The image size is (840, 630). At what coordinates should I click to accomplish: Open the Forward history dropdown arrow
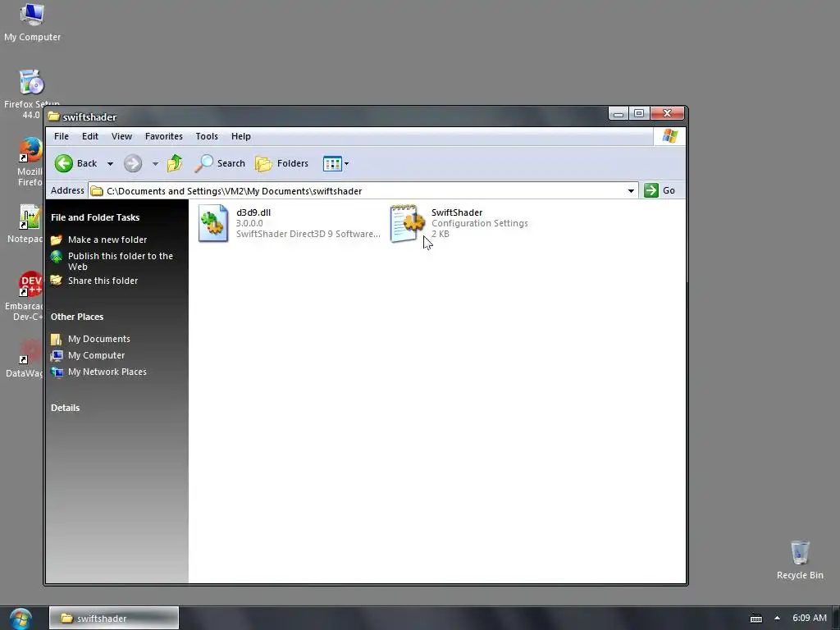[155, 164]
